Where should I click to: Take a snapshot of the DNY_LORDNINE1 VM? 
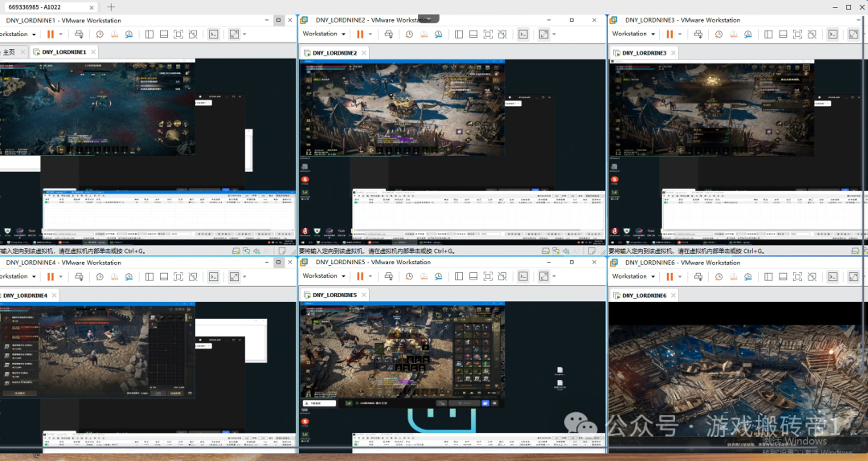coord(100,35)
